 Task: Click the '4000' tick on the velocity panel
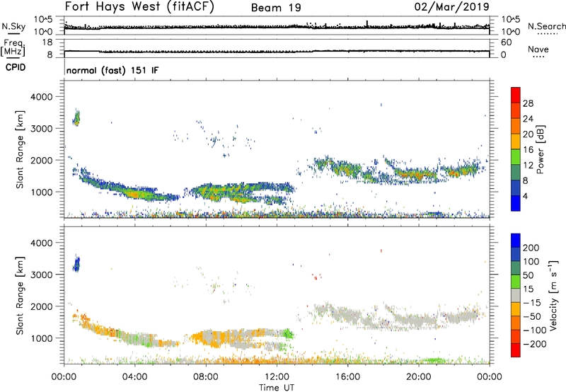[x=41, y=243]
